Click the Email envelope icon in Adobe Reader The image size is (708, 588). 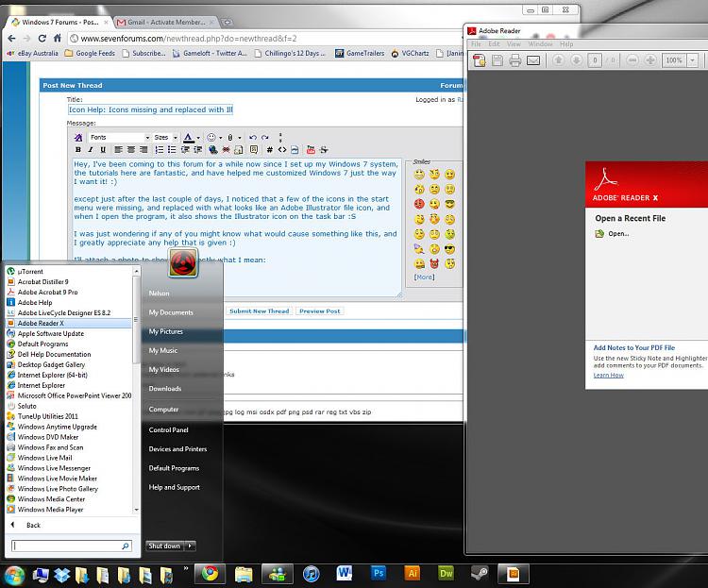pos(533,60)
